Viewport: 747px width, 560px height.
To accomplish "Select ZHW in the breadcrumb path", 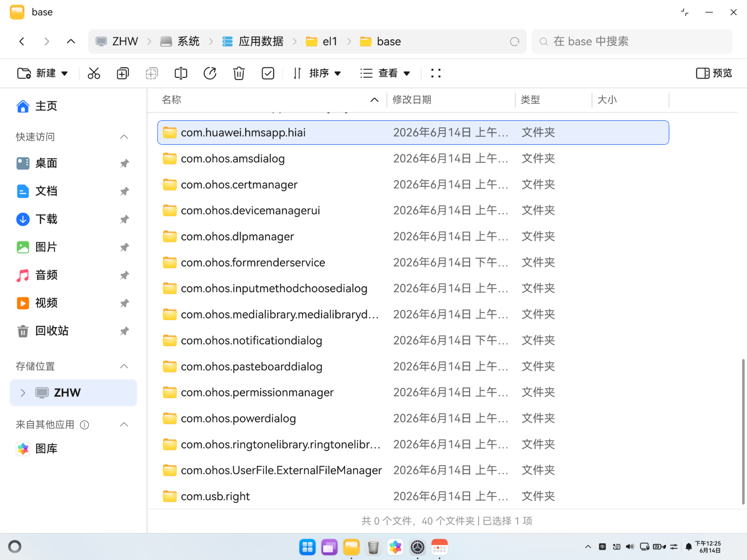I will coord(117,41).
